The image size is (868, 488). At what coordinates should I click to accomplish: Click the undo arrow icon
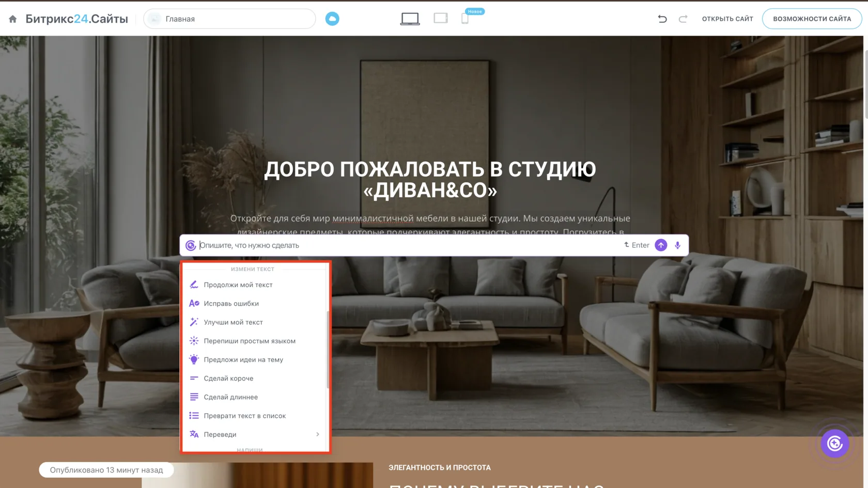[662, 19]
